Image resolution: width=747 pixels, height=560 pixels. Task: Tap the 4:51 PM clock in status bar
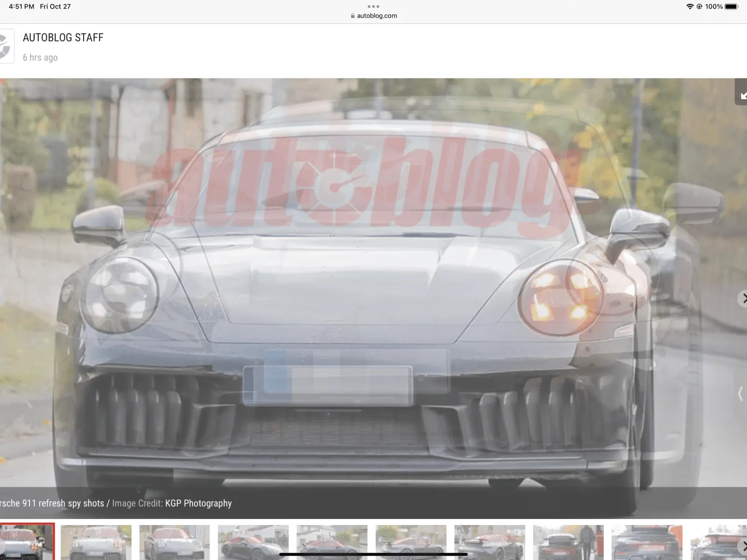click(x=21, y=7)
